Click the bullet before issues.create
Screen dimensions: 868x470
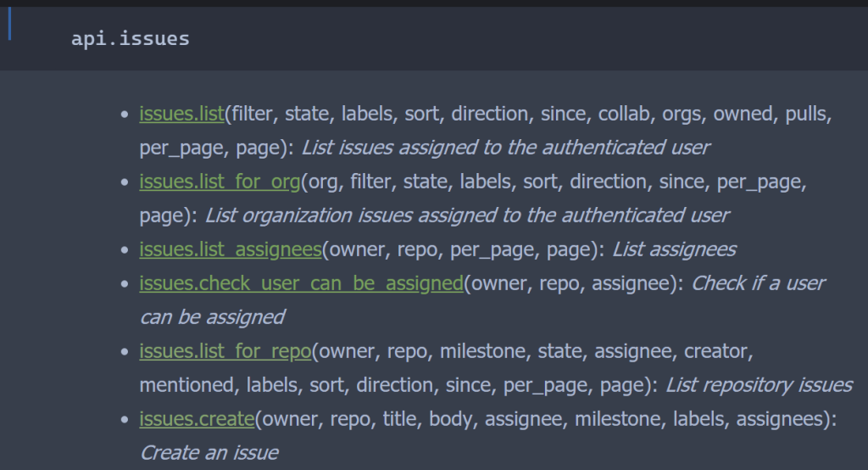pyautogui.click(x=124, y=419)
